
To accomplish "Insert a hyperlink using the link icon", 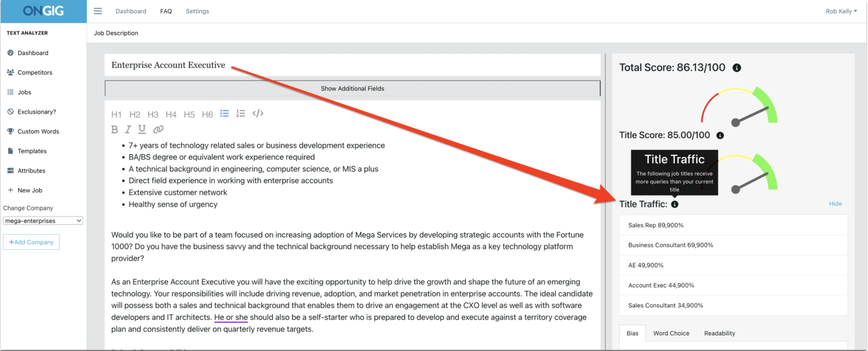I will (x=158, y=129).
